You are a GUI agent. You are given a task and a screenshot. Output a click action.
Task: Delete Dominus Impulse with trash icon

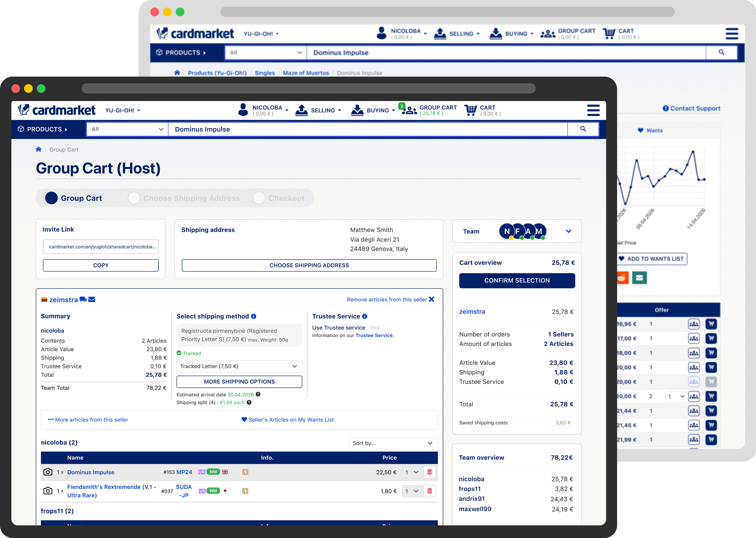[429, 472]
